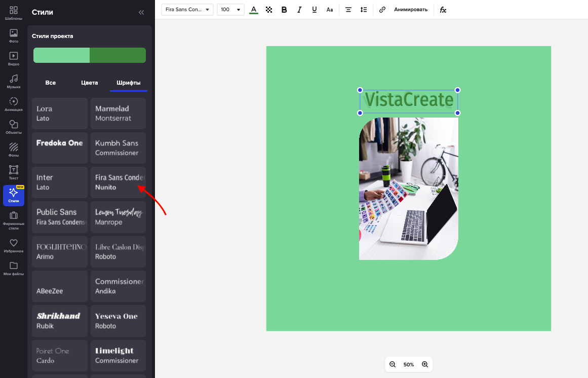Change letter case with Aa icon
The height and width of the screenshot is (378, 588).
coord(330,10)
